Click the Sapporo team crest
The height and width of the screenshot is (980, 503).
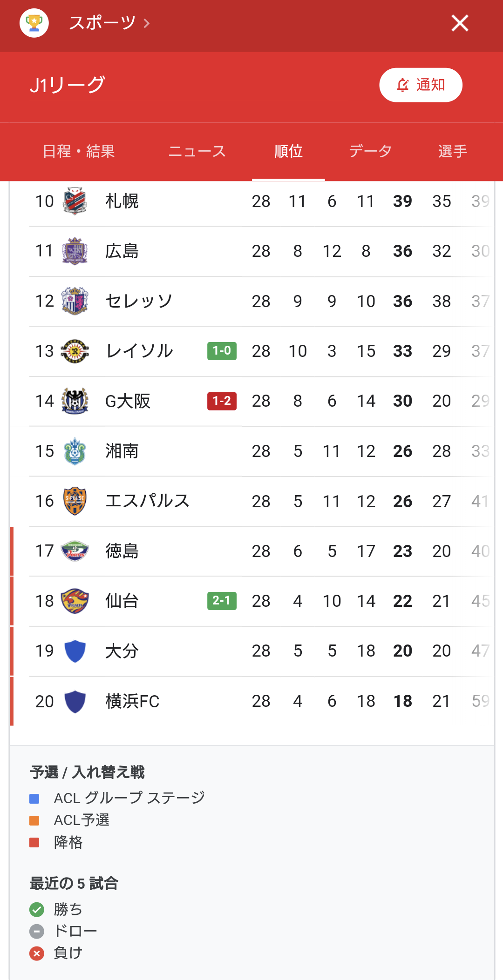point(75,201)
